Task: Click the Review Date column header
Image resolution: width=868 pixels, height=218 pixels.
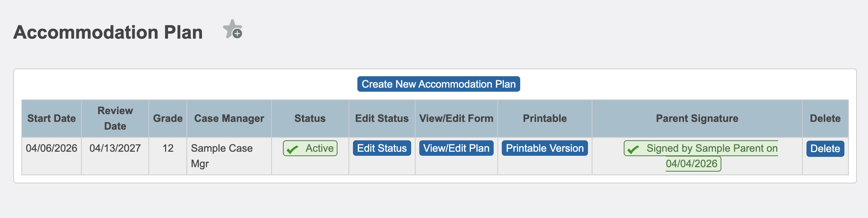Action: (x=115, y=119)
